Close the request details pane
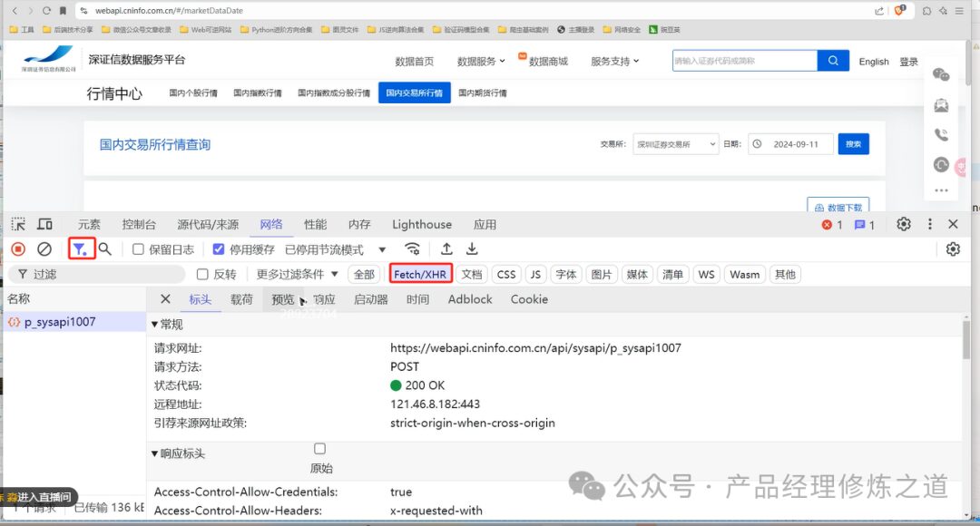The width and height of the screenshot is (980, 526). [166, 299]
